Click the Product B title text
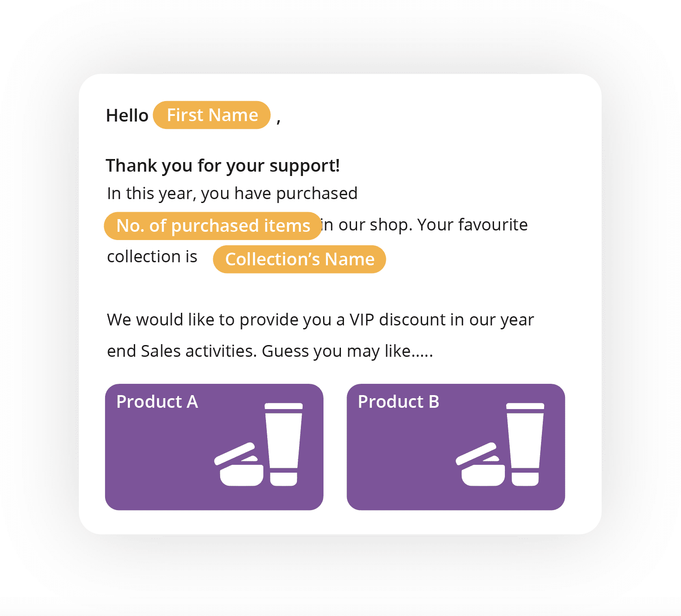 click(398, 402)
